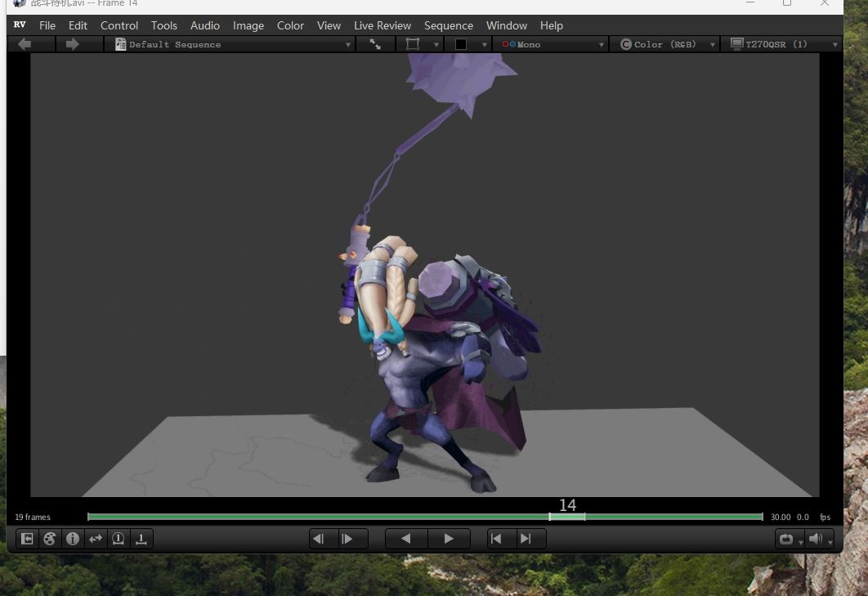The width and height of the screenshot is (868, 596).
Task: Open the View menu
Action: pyautogui.click(x=329, y=25)
